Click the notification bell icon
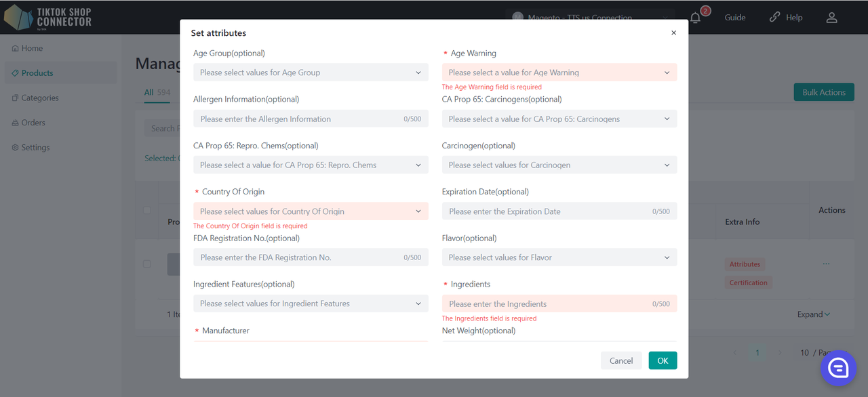This screenshot has height=397, width=868. click(695, 18)
